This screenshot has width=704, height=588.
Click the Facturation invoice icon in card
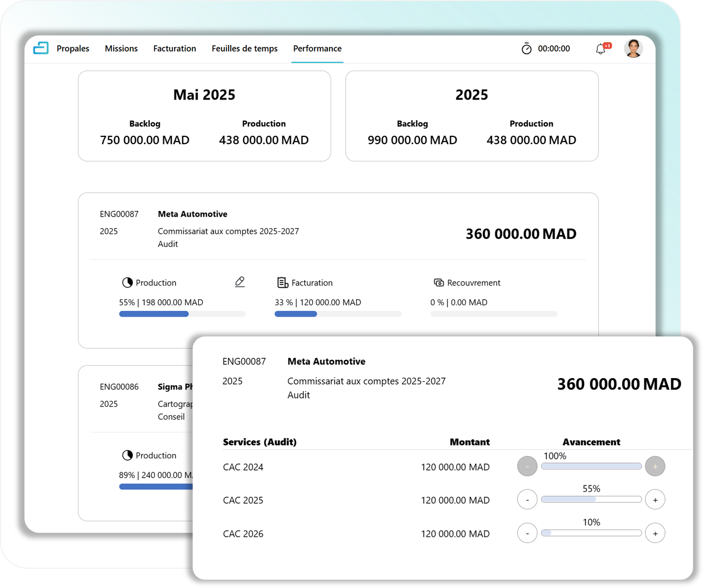pos(283,283)
